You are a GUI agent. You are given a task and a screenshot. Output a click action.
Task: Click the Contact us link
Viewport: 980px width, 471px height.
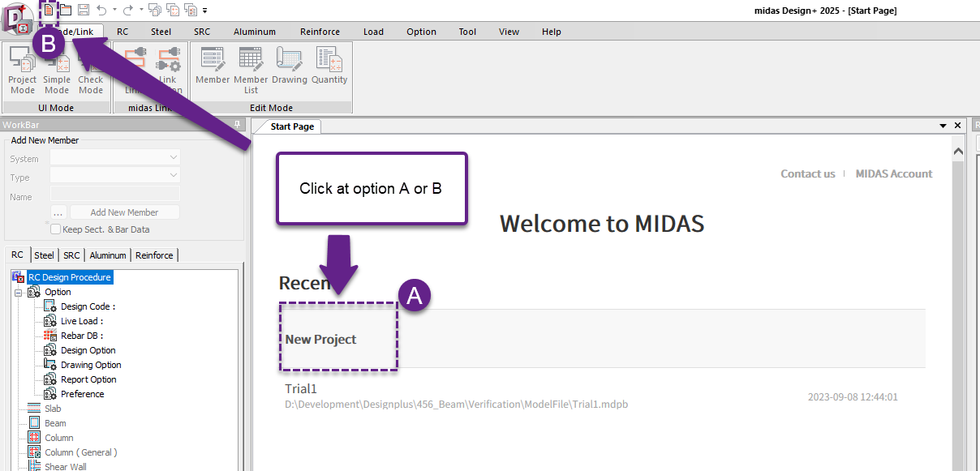point(807,173)
